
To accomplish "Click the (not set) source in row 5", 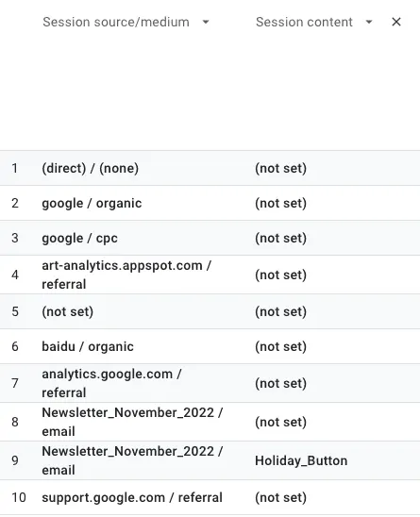I will (x=67, y=311).
